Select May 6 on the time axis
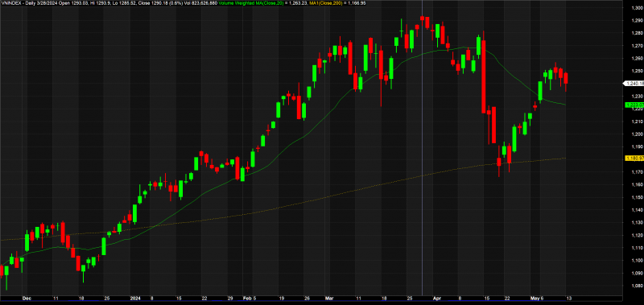This screenshot has width=644, height=305. tap(537, 298)
